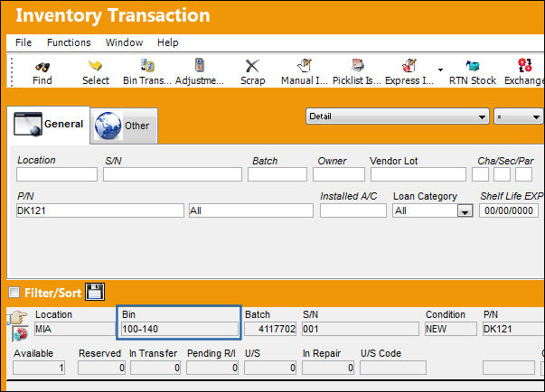Click the Available quantity field
The image size is (545, 392).
(39, 368)
